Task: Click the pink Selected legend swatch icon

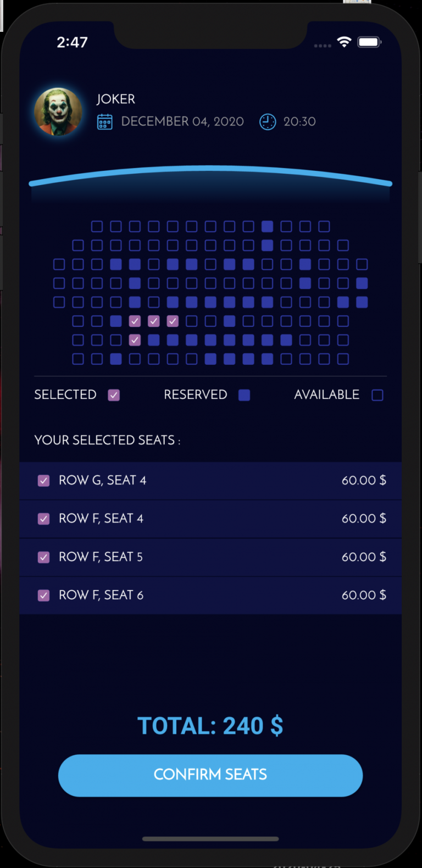Action: tap(114, 394)
